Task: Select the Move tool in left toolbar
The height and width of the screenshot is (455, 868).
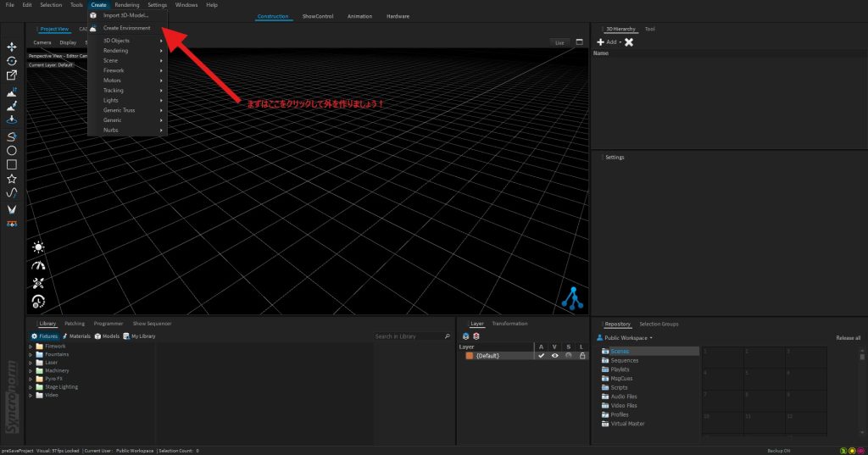Action: tap(12, 47)
